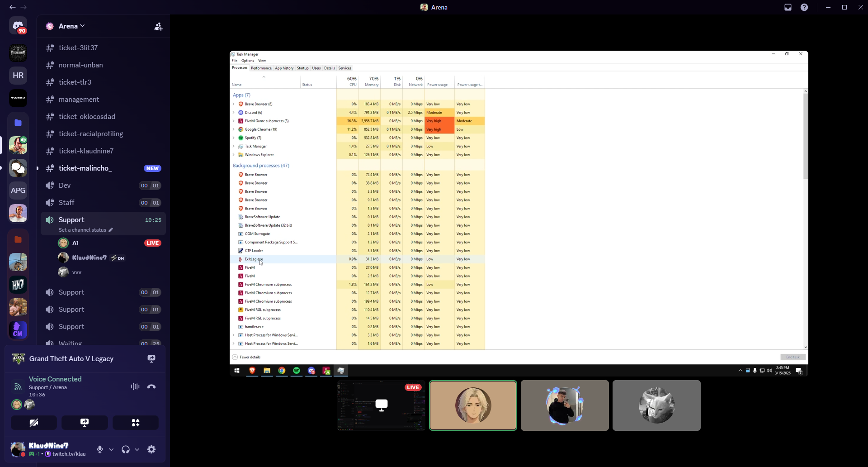The width and height of the screenshot is (868, 467).
Task: Go back with the title bar arrow
Action: coord(12,7)
